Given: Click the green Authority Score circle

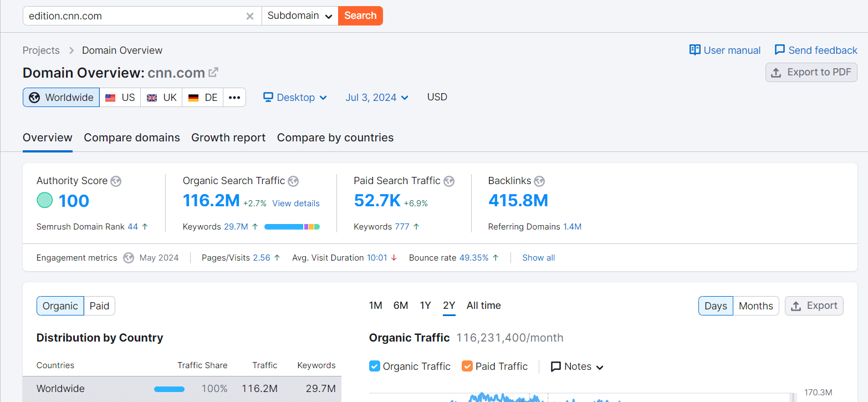Looking at the screenshot, I should [x=45, y=200].
